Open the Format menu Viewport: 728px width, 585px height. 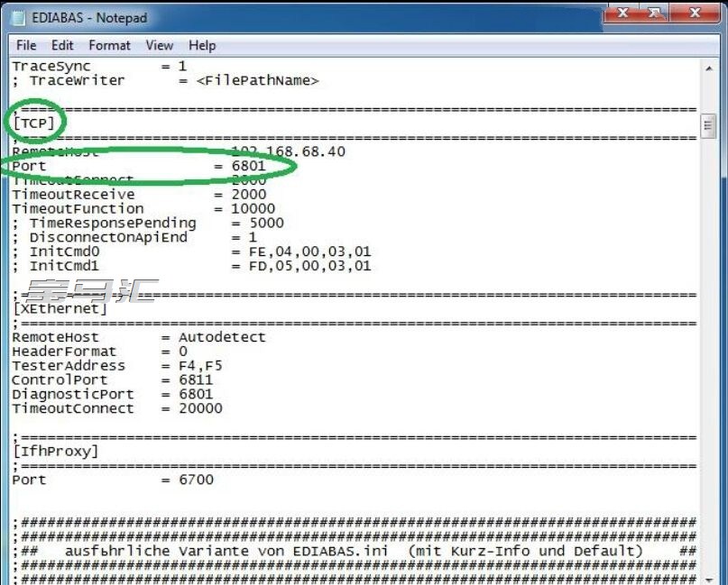click(x=109, y=45)
